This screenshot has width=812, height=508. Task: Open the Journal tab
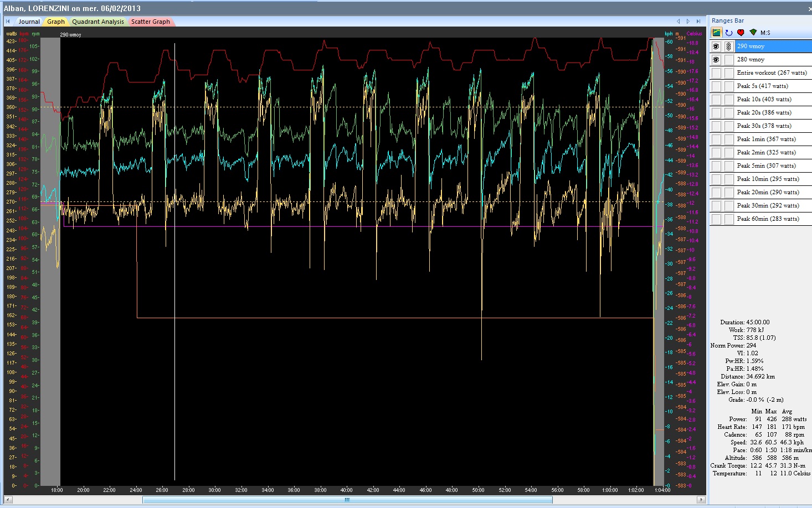29,22
